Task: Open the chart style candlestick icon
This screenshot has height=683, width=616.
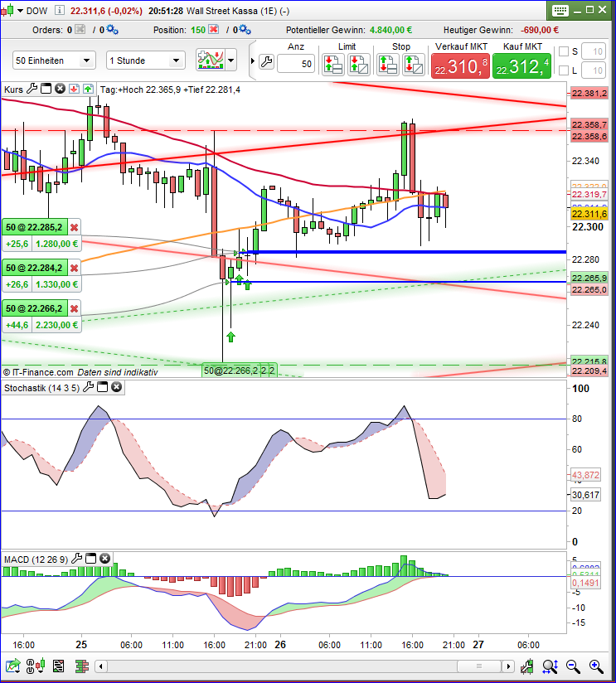Action: [x=7, y=11]
